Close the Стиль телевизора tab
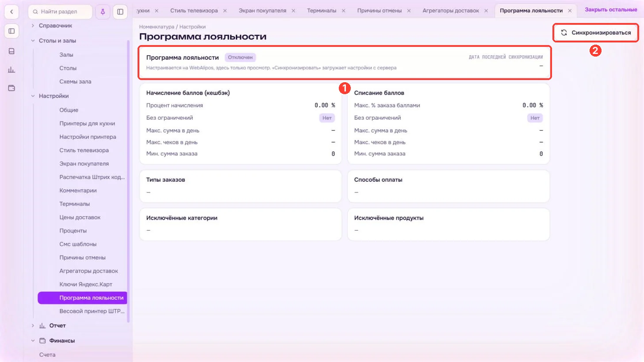Viewport: 644px width, 362px height. coord(225,11)
